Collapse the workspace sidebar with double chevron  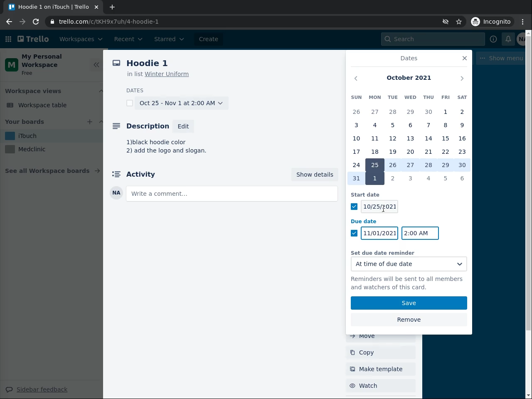tap(96, 65)
